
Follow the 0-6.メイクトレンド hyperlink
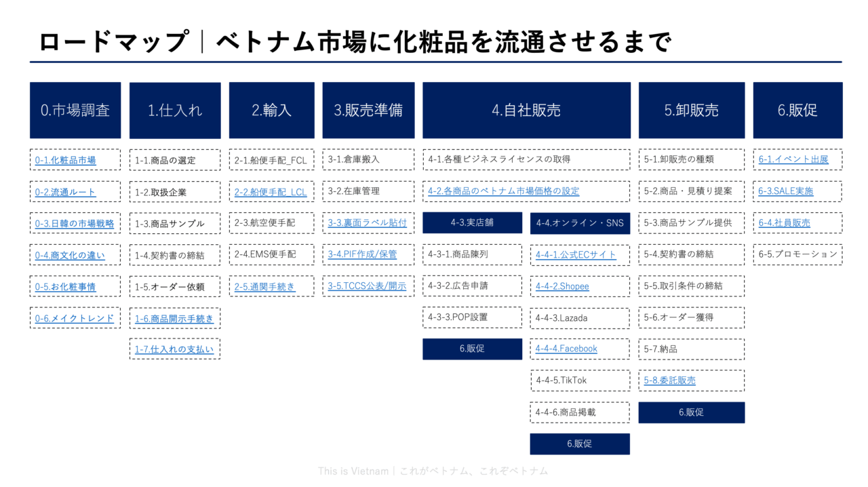(75, 317)
